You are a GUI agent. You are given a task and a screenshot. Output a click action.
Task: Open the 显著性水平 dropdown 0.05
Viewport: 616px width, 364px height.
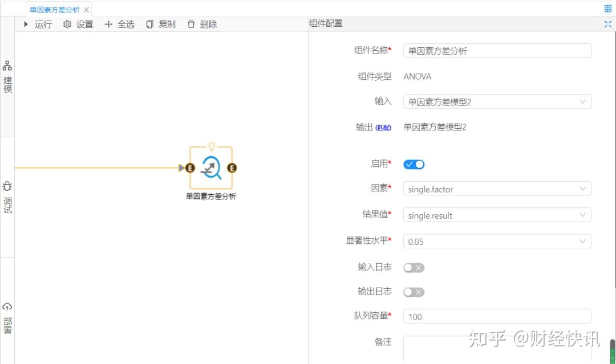coord(497,241)
